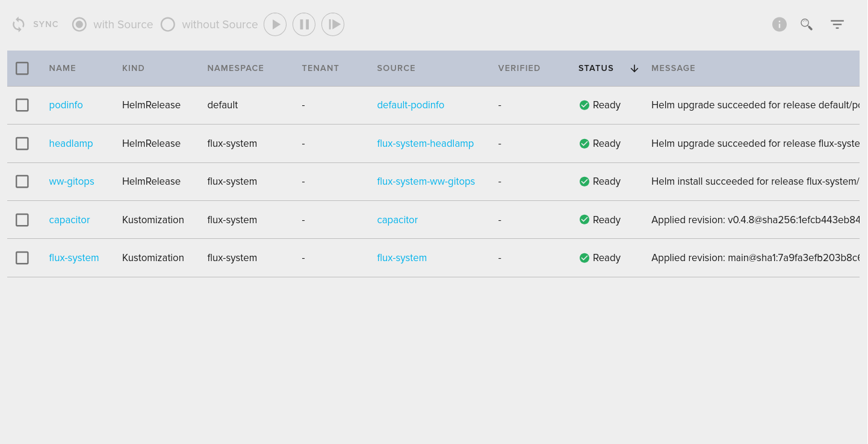Image resolution: width=868 pixels, height=444 pixels.
Task: Check the podinfo row checkbox
Action: (22, 105)
